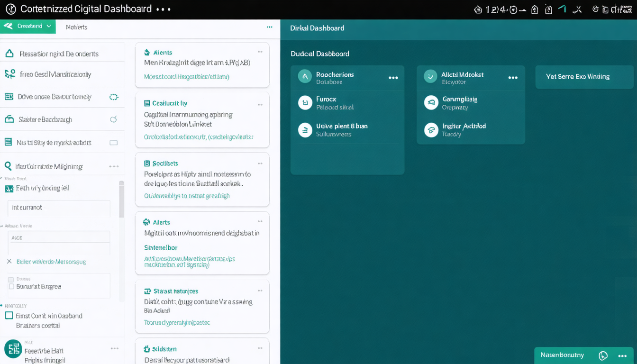This screenshot has height=364, width=637.
Task: Toggle the Alictd Mdrokst checkmark circle
Action: click(430, 76)
